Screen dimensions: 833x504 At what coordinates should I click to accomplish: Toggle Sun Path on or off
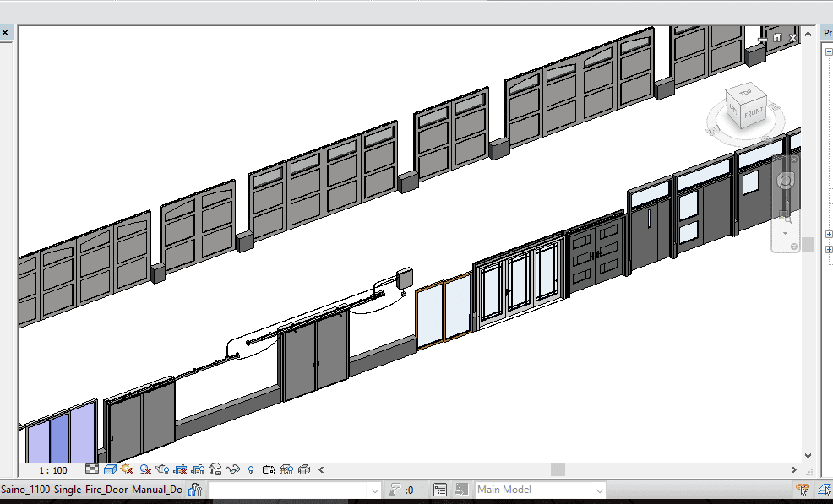click(x=128, y=469)
